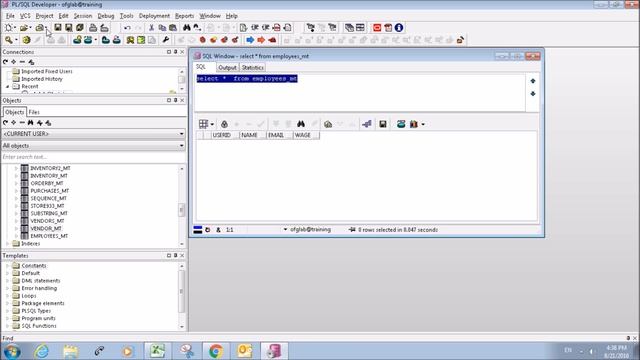
Task: Click the binoculars icon in result grid toolbar
Action: click(x=301, y=124)
